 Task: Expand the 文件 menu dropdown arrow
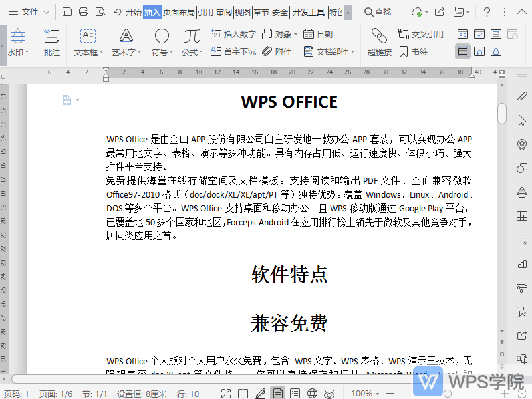(x=46, y=12)
